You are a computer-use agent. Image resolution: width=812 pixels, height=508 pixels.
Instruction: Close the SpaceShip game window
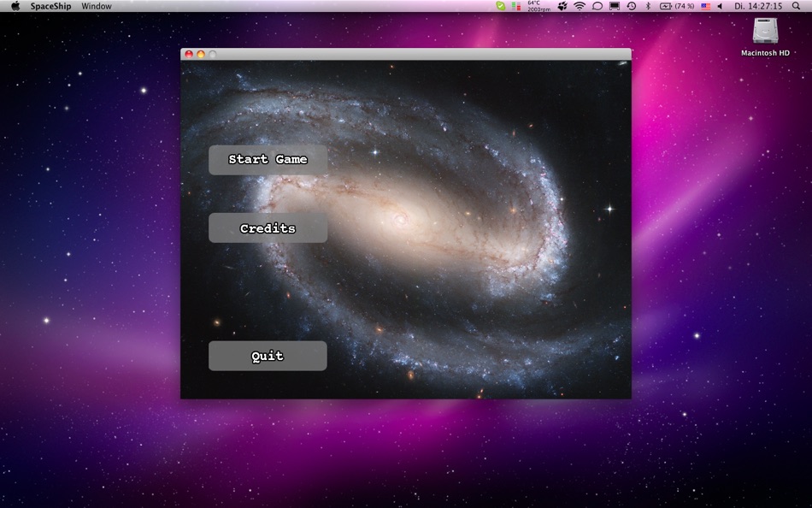tap(189, 54)
